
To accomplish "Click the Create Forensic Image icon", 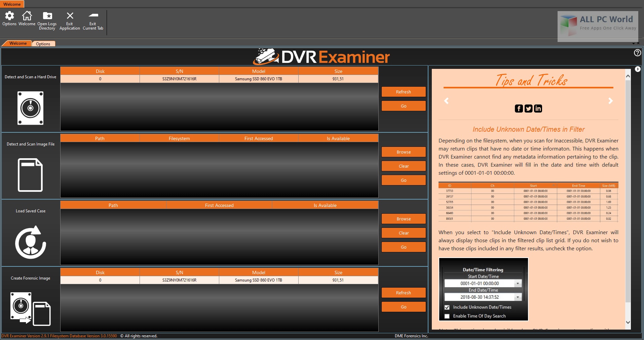I will (x=30, y=309).
